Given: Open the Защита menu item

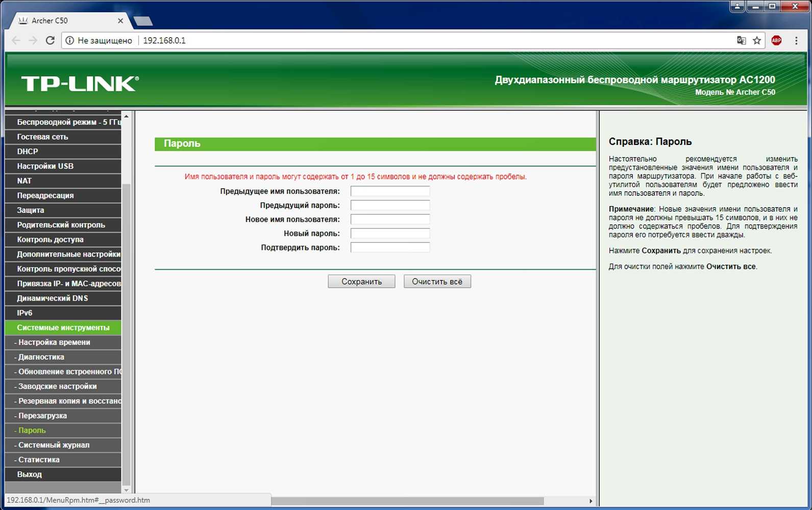Looking at the screenshot, I should (x=63, y=210).
